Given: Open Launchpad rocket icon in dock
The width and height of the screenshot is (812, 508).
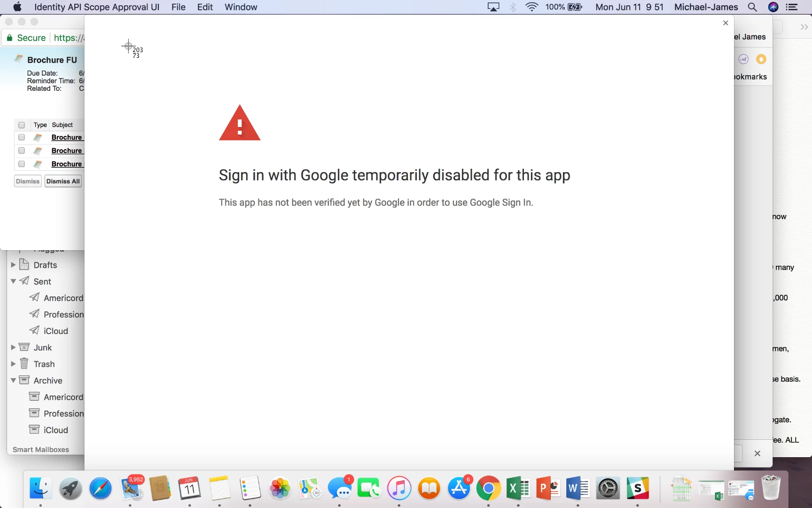Looking at the screenshot, I should pos(70,489).
